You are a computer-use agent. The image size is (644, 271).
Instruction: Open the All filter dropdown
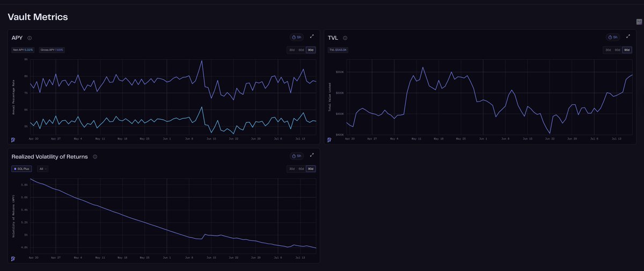click(43, 169)
